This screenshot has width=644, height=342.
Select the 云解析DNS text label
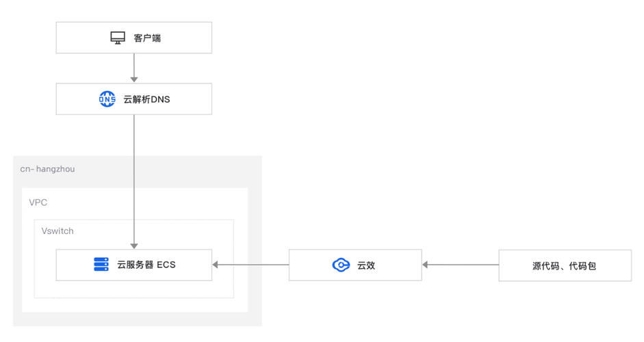click(x=146, y=99)
